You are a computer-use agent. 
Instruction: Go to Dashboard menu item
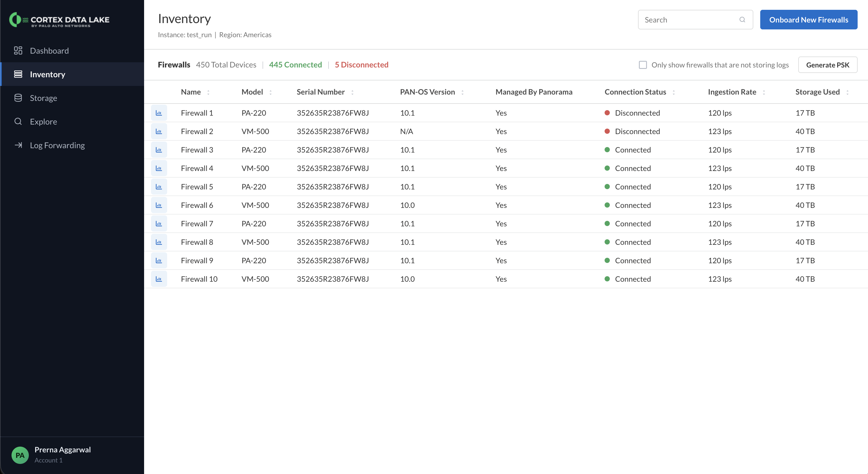(x=72, y=50)
